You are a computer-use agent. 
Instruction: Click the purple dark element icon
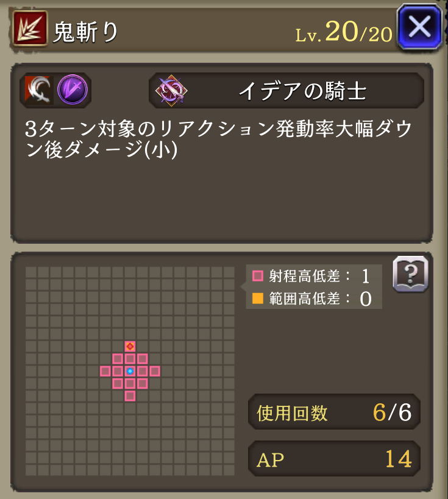(73, 90)
